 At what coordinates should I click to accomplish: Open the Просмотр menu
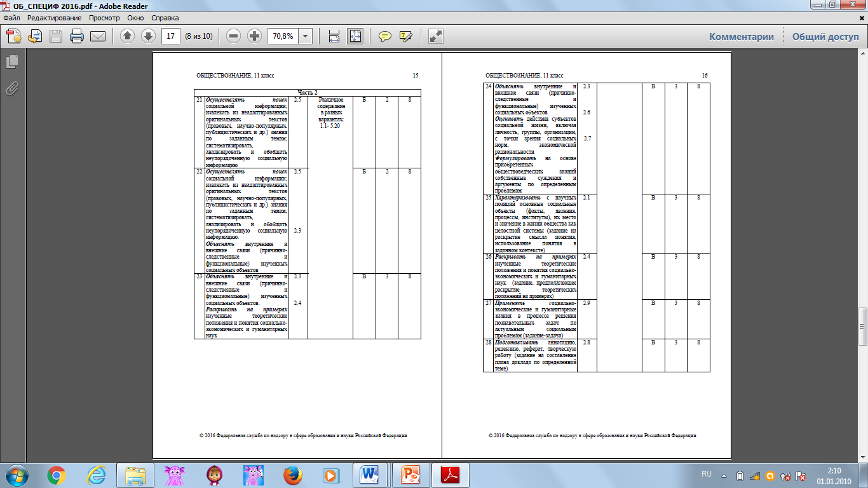click(x=104, y=18)
